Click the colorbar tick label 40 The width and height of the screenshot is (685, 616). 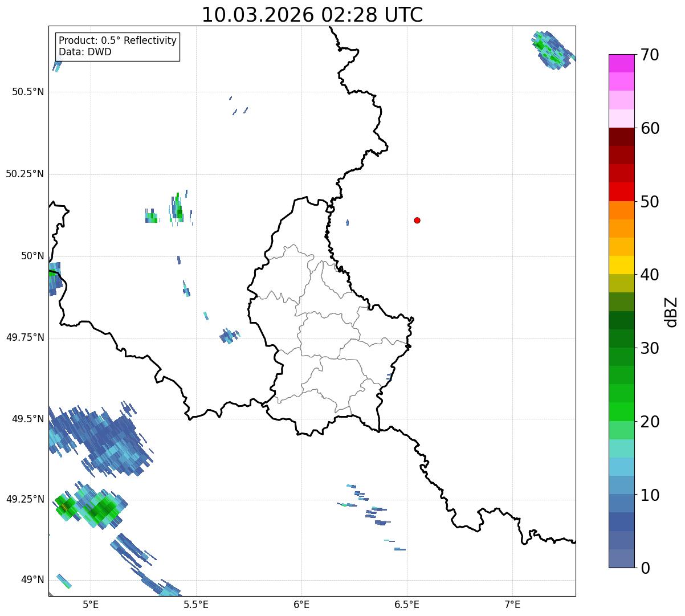click(650, 275)
